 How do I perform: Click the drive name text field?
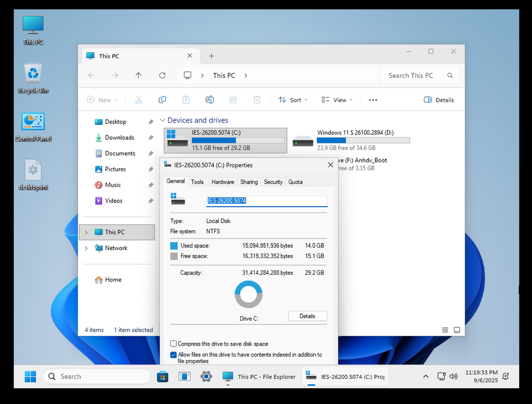pyautogui.click(x=267, y=201)
